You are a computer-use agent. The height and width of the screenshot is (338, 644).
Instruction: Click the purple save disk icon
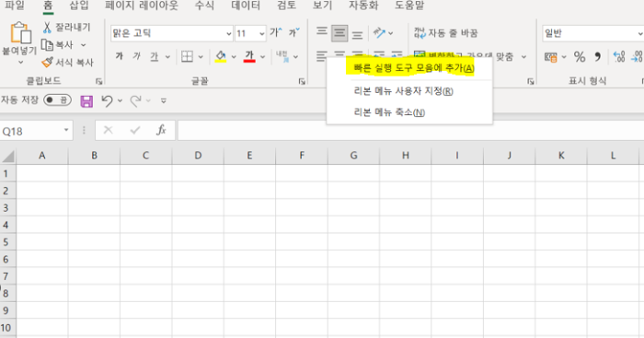[x=86, y=100]
